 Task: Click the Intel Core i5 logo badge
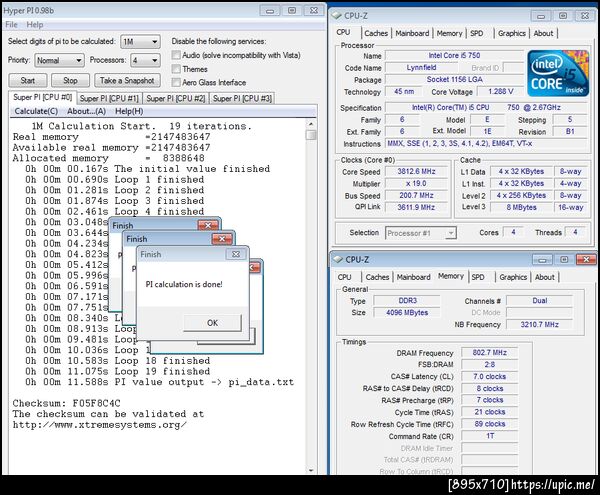point(558,73)
